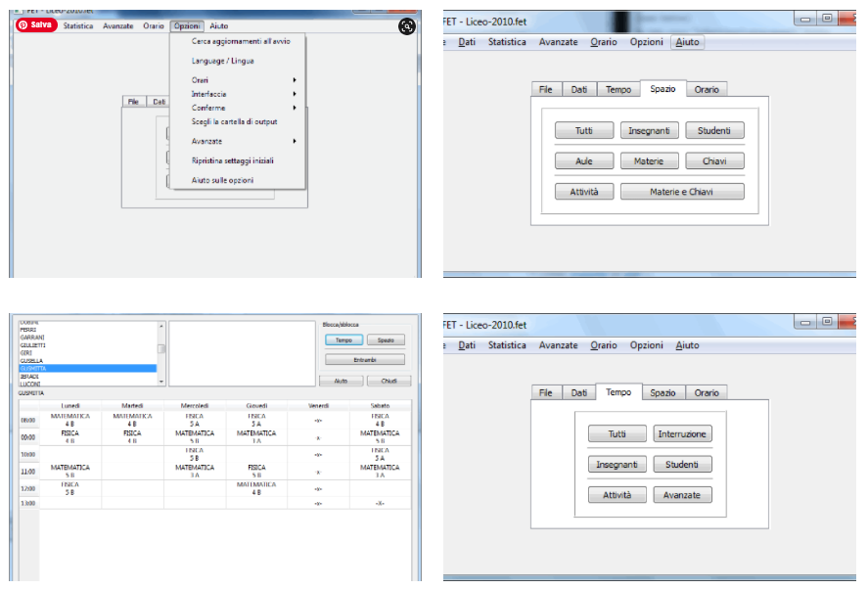This screenshot has height=589, width=868.
Task: Click the red Pinterest Salva button
Action: 35,25
